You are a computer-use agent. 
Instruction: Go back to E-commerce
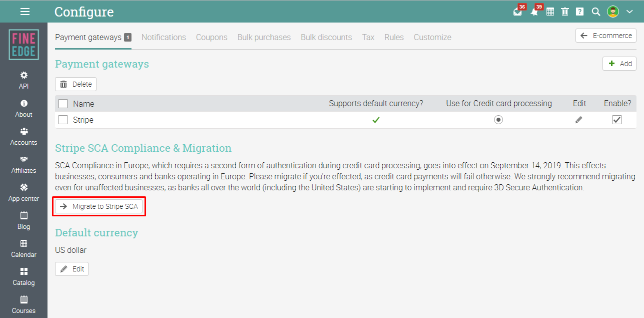click(x=606, y=36)
